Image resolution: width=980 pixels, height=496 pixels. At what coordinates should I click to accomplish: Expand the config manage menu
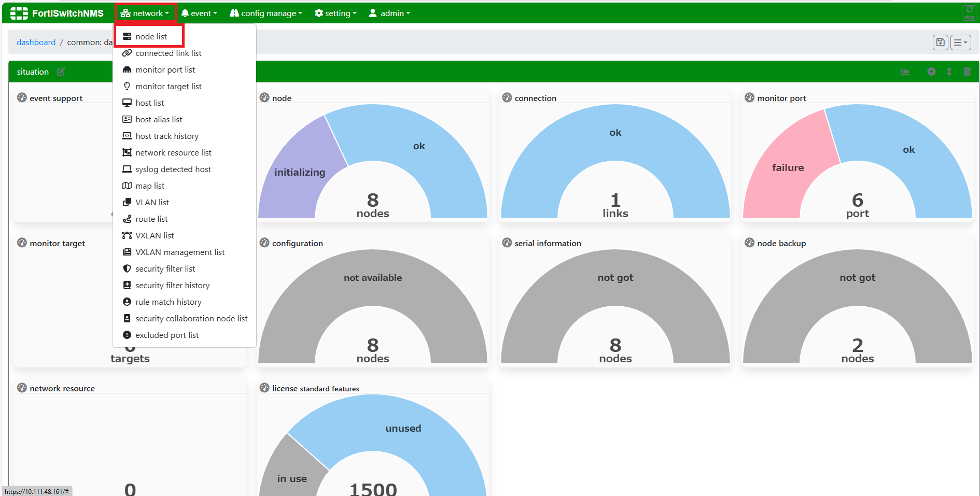tap(266, 13)
